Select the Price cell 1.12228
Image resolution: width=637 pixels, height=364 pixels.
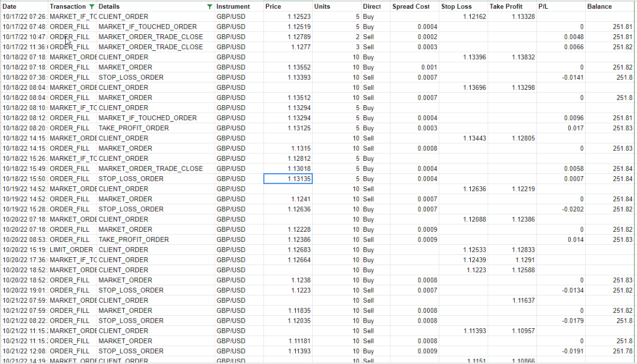(x=288, y=229)
